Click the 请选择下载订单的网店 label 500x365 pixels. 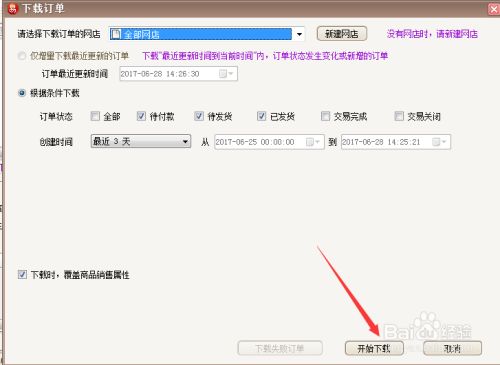point(59,34)
